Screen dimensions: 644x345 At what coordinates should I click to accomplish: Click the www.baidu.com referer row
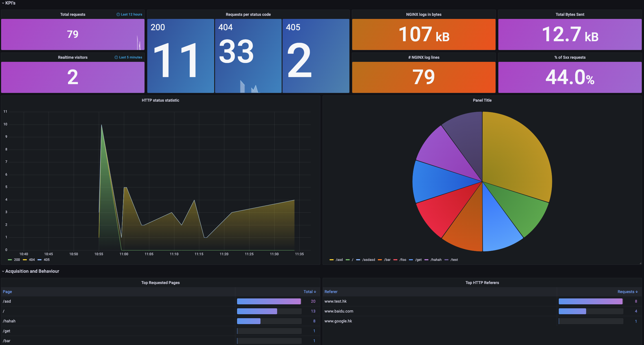[339, 311]
